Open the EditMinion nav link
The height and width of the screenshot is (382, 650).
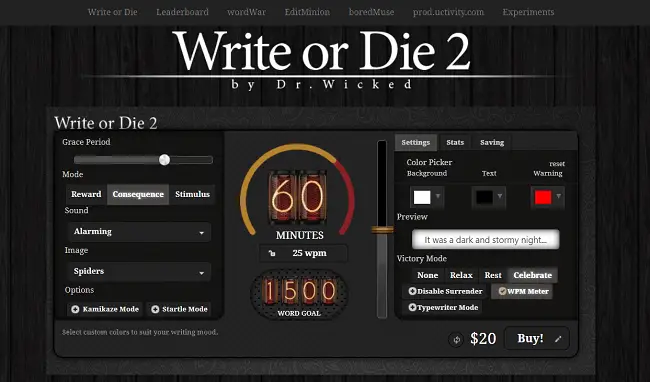[x=307, y=12]
